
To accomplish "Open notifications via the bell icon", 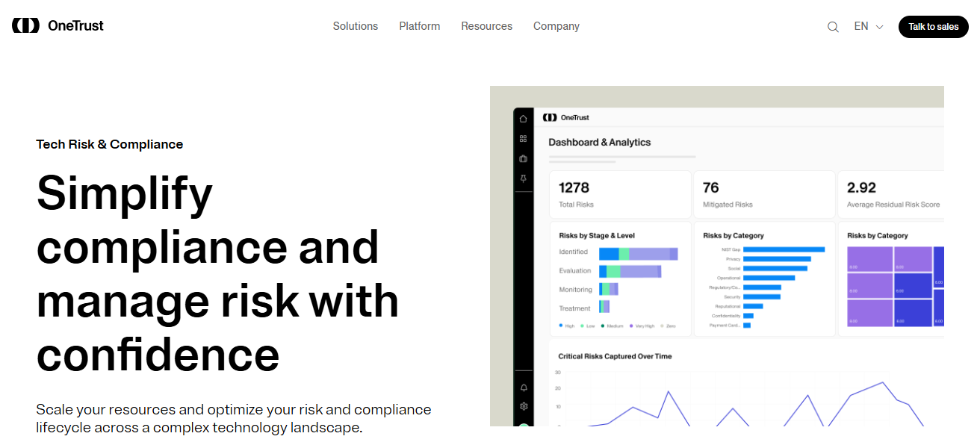I will 523,387.
